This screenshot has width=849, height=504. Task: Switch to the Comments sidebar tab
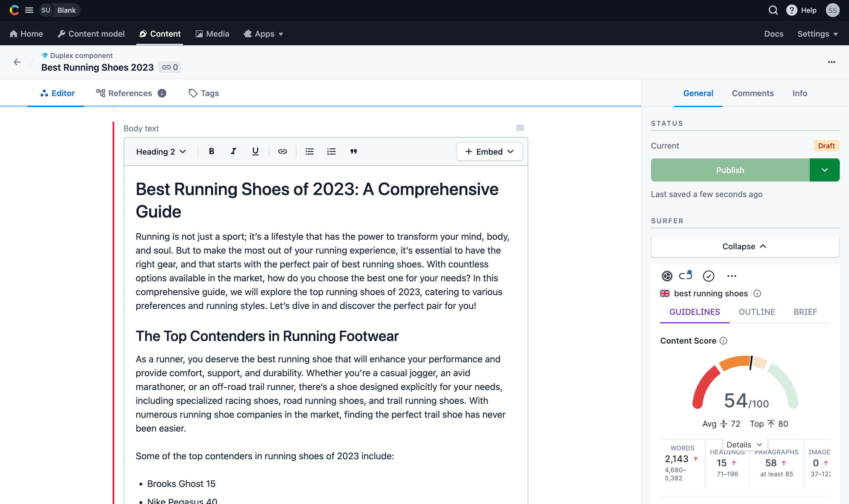click(x=753, y=93)
